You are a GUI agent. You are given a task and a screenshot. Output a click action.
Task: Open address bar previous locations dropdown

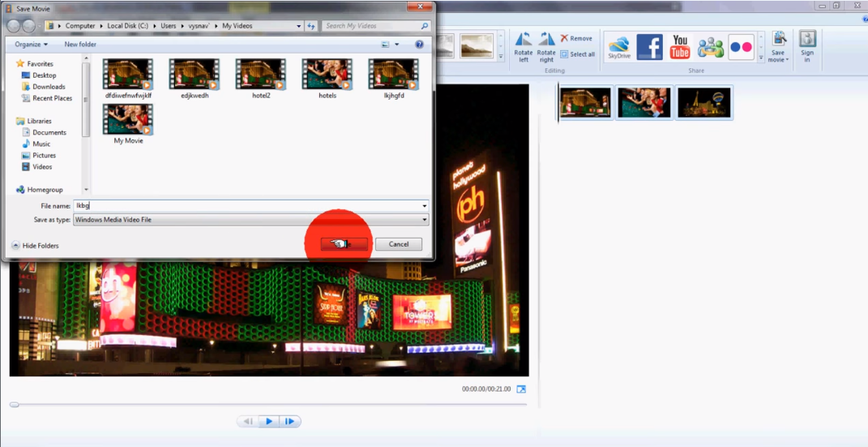[299, 26]
